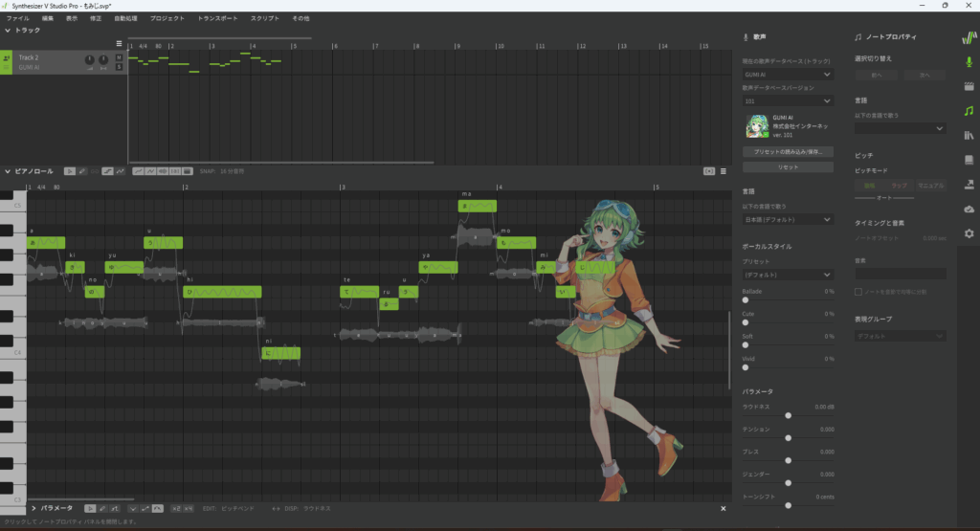The height and width of the screenshot is (531, 980).
Task: Click the Ballade style slider handle
Action: pyautogui.click(x=745, y=300)
